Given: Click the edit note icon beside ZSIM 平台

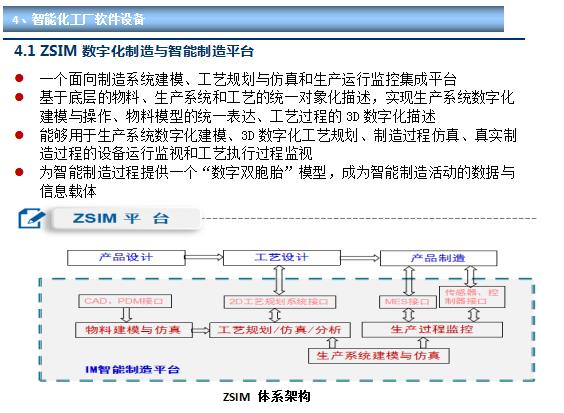Looking at the screenshot, I should pos(32,218).
